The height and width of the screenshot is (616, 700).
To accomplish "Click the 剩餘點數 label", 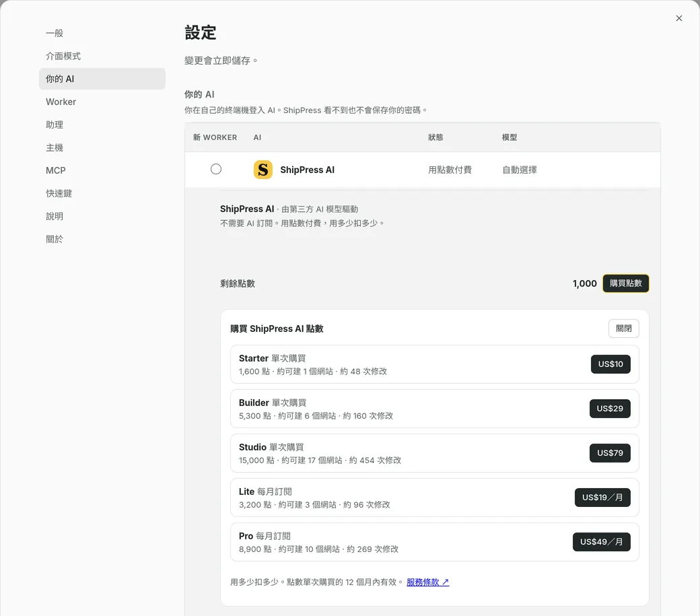I will coord(238,283).
